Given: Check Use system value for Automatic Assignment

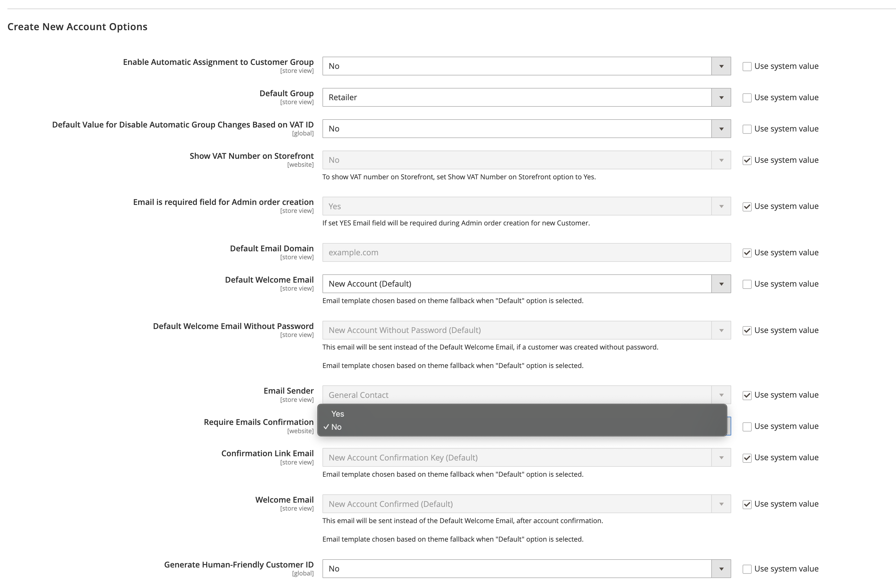Looking at the screenshot, I should (x=747, y=67).
